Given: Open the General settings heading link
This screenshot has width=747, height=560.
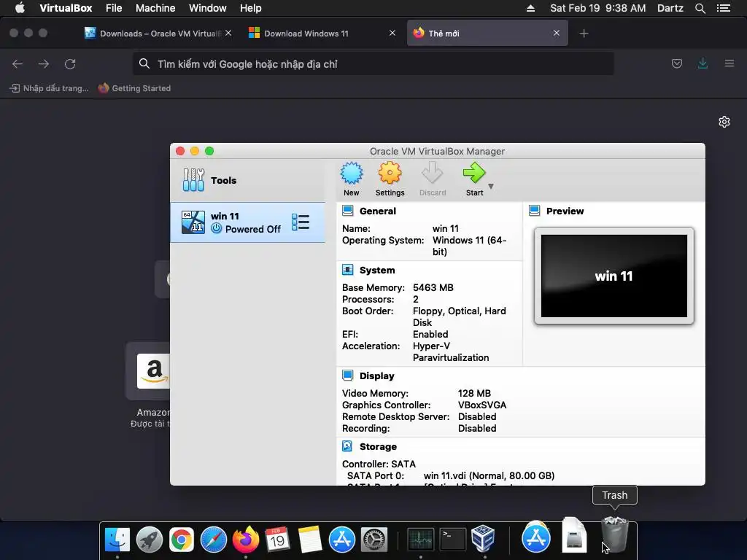Looking at the screenshot, I should click(377, 211).
